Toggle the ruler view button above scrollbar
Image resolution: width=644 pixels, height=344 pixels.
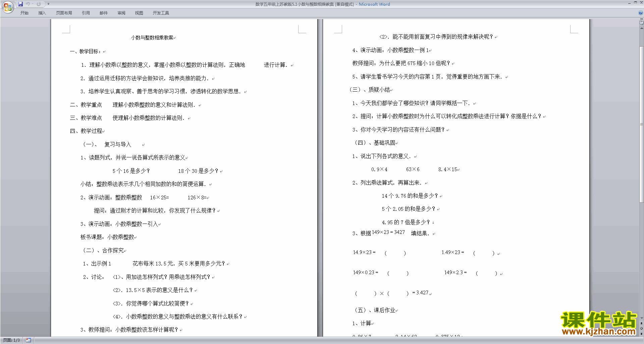click(x=641, y=22)
